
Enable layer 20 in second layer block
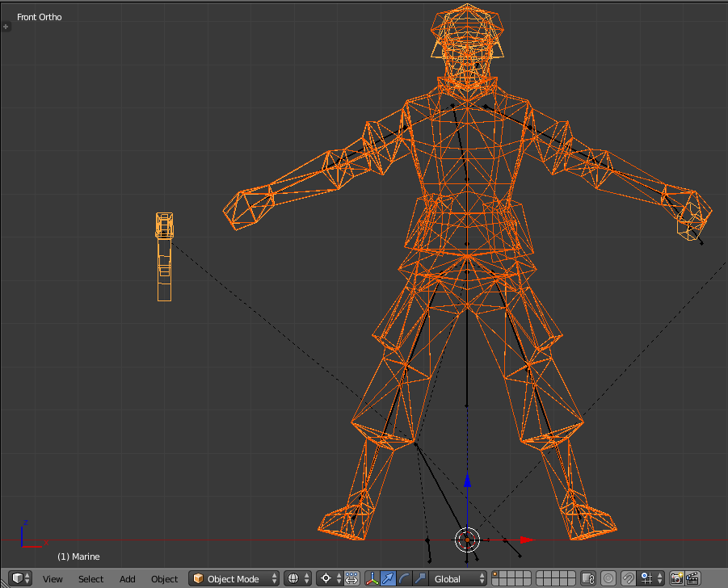pyautogui.click(x=571, y=582)
